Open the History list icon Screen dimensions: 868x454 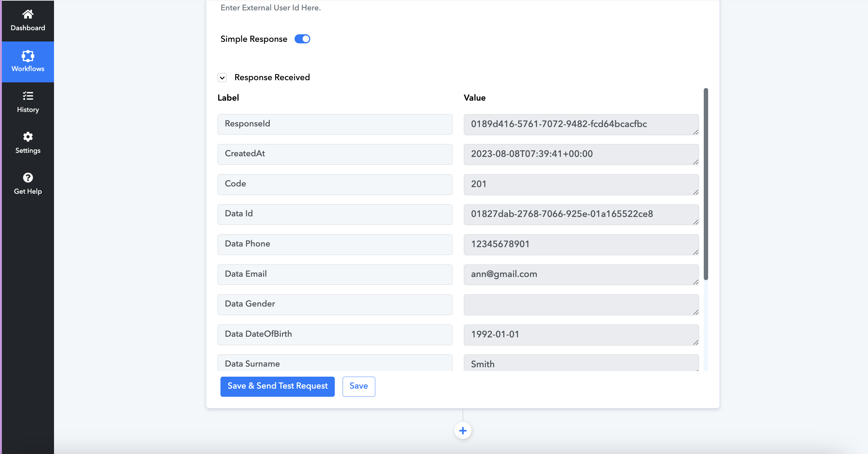[x=28, y=96]
